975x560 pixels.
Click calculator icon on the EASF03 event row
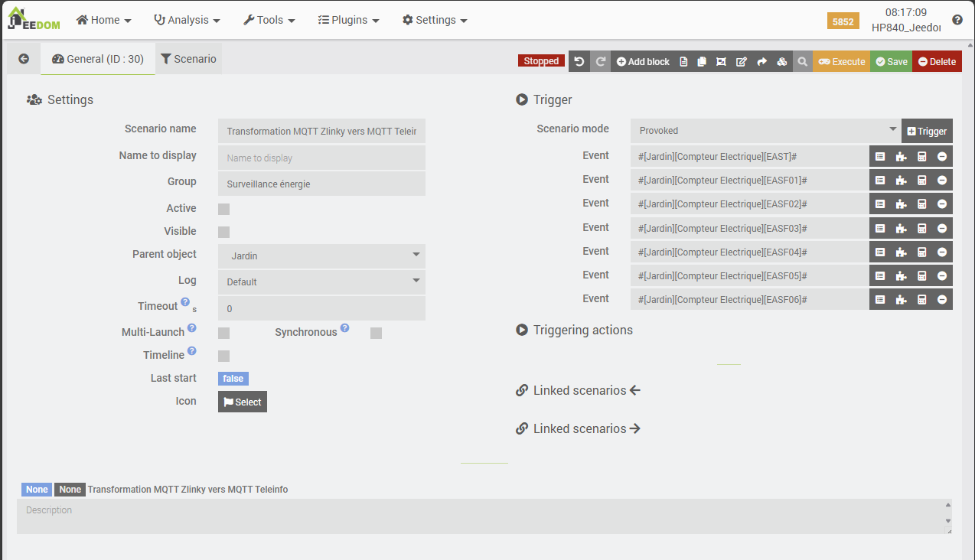click(x=921, y=228)
